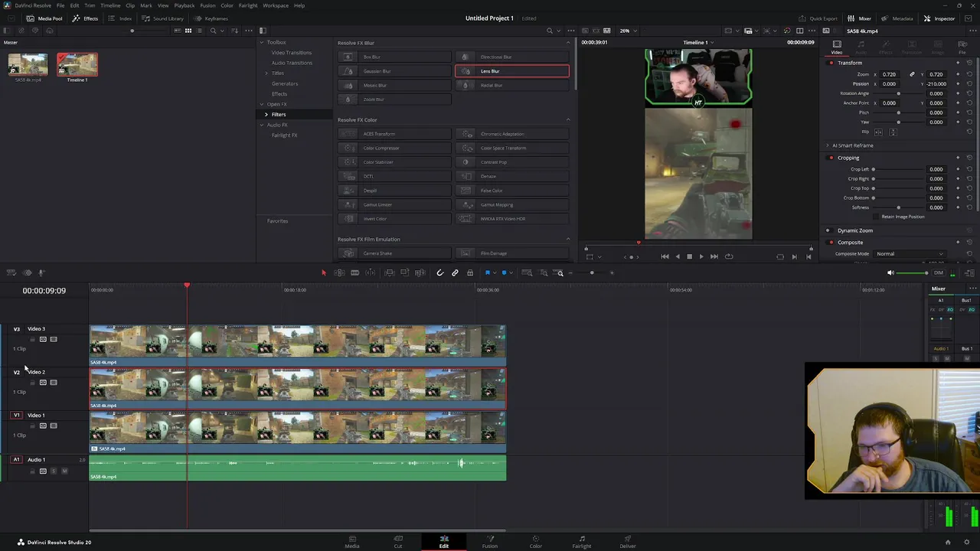Select the Mosaic Blur effect
Screen dimensions: 980x551
[x=395, y=85]
